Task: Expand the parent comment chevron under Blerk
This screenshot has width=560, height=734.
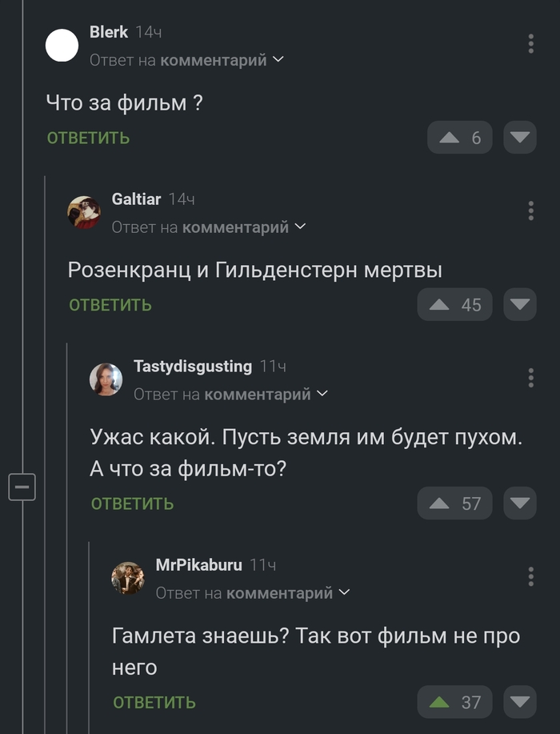Action: (276, 58)
